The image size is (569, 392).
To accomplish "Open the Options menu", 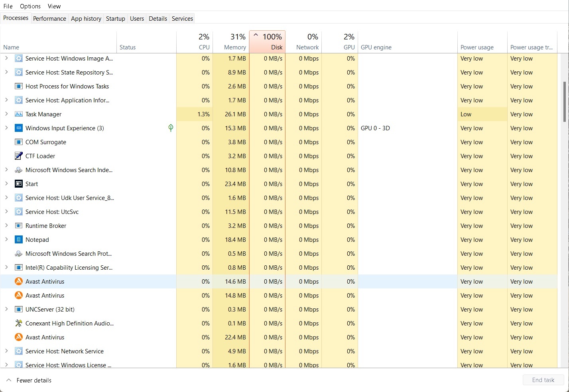I will click(30, 6).
